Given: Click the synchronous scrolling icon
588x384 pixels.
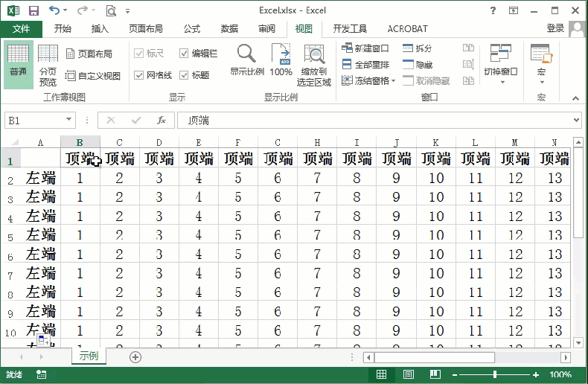Looking at the screenshot, I should [x=468, y=64].
